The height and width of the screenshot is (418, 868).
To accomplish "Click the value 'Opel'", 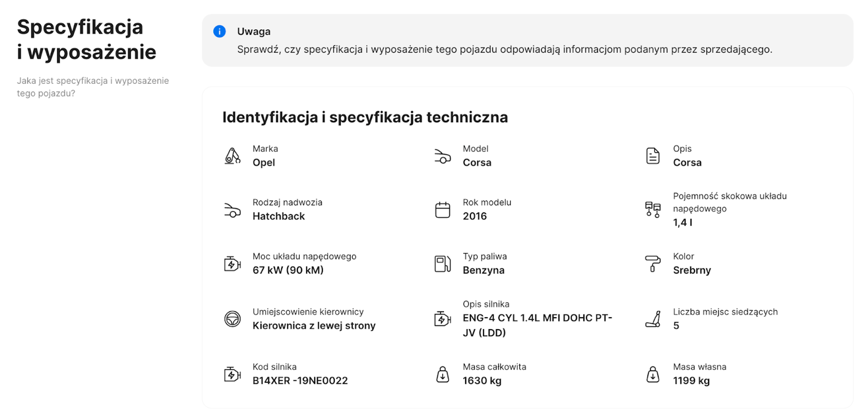I will (264, 162).
